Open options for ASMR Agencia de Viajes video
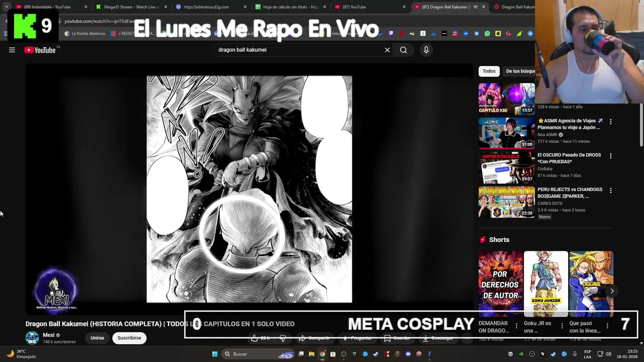Viewport: 644px width, 362px height. [x=611, y=122]
